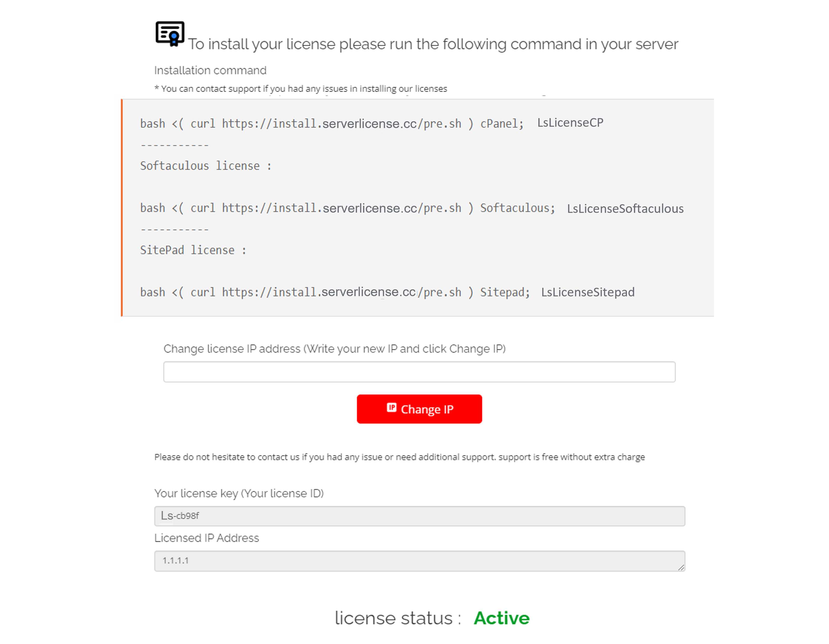Viewport: 829px width, 644px height.
Task: Click the SitePad license heading in code block
Action: tap(193, 250)
